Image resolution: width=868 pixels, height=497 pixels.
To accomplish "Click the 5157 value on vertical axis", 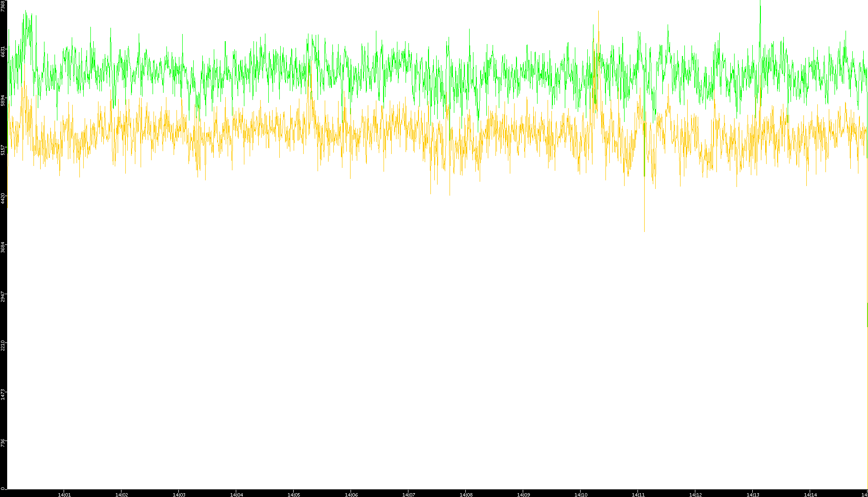I will (x=3, y=149).
